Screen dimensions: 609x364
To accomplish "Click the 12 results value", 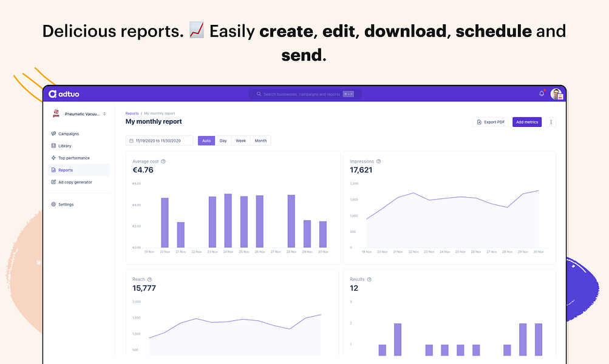I will [x=354, y=288].
